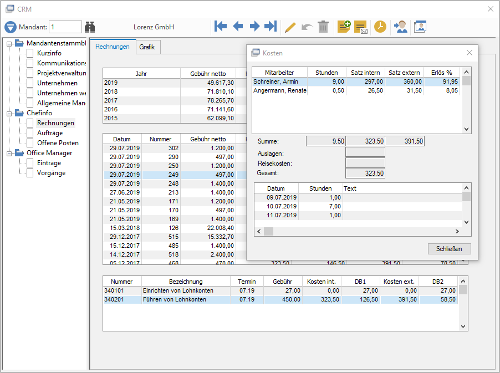Click the Reisekosten field
Image resolution: width=500 pixels, height=373 pixels.
tap(365, 163)
